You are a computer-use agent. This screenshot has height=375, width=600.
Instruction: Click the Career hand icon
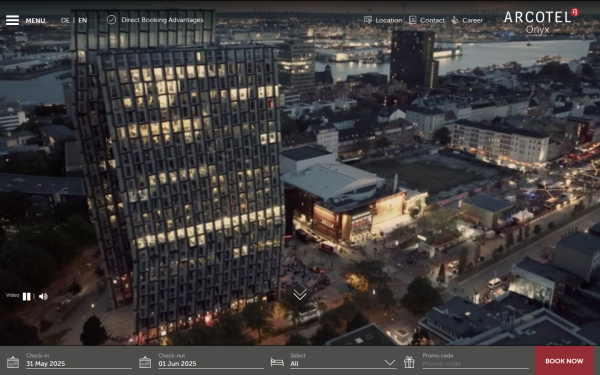click(x=455, y=20)
